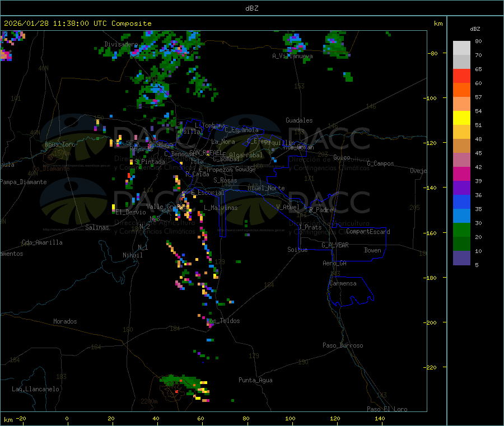Click the 5 dBZ slate color swatch
This screenshot has height=426, width=504.
point(461,258)
